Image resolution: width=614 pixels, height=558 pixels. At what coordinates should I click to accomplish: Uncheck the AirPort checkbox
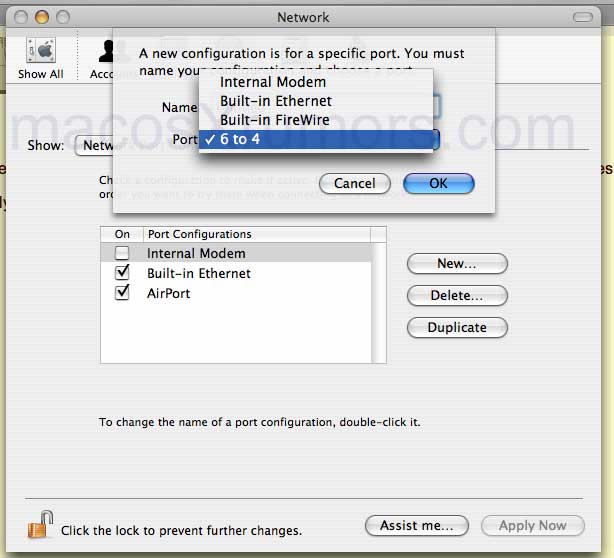[122, 293]
